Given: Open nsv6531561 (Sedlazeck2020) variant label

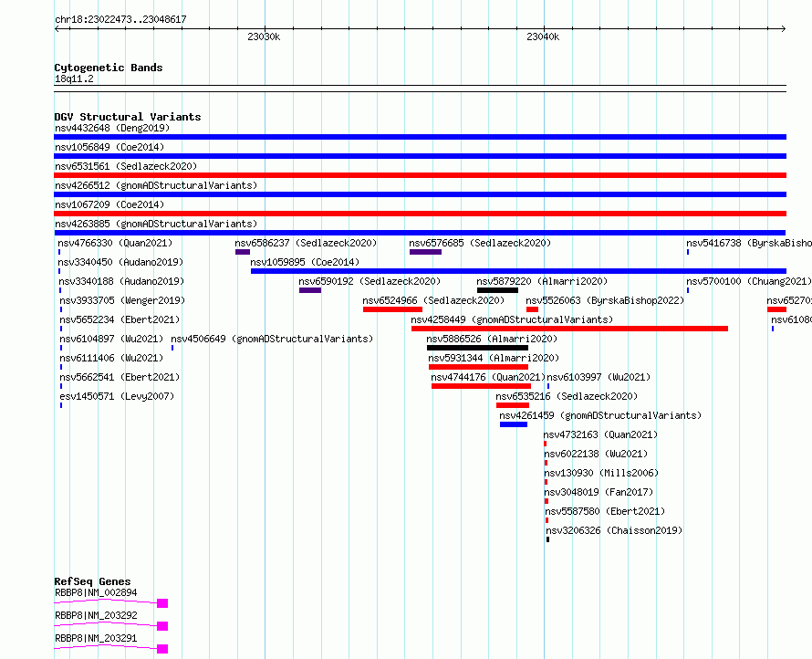Looking at the screenshot, I should [126, 166].
